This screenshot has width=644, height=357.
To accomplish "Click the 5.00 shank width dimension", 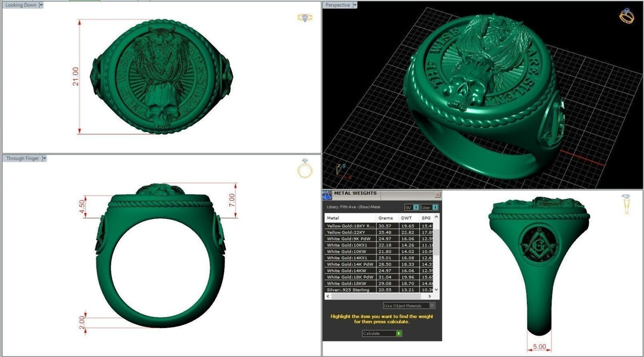I will tap(539, 347).
